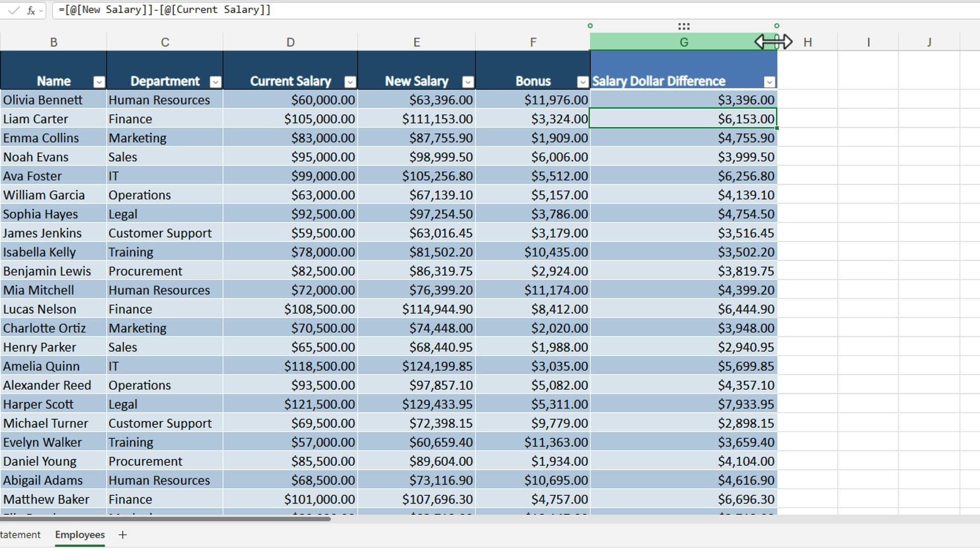Open the Bonus filter dropdown
980x551 pixels.
582,81
